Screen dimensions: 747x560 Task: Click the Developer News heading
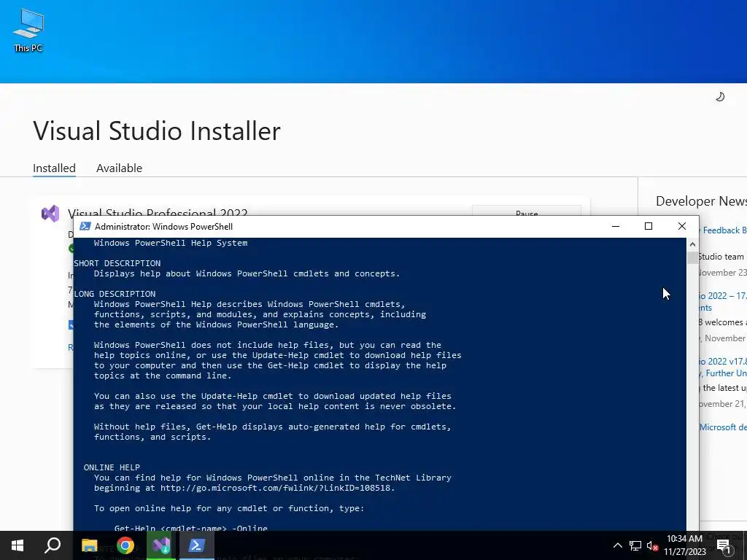701,201
